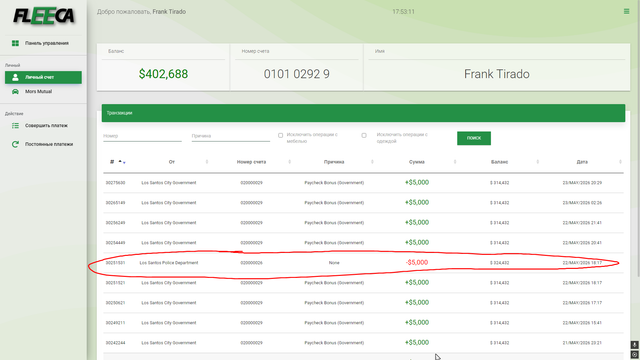640x360 pixels.
Task: Click transaction number 30256249
Action: pos(116,223)
